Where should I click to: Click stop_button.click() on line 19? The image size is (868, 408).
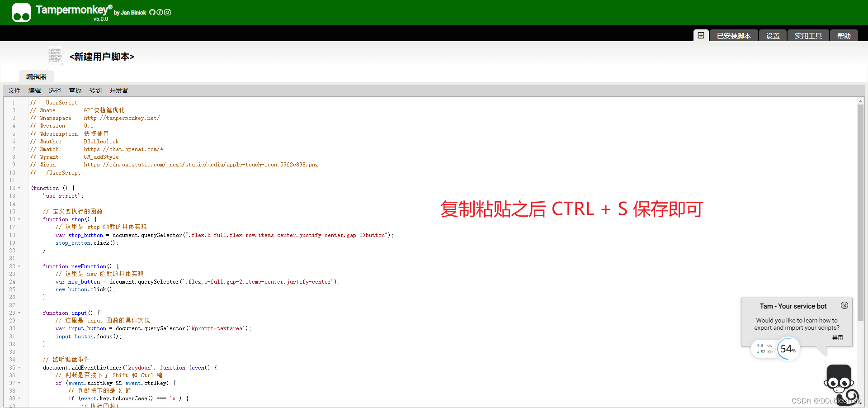[87, 243]
